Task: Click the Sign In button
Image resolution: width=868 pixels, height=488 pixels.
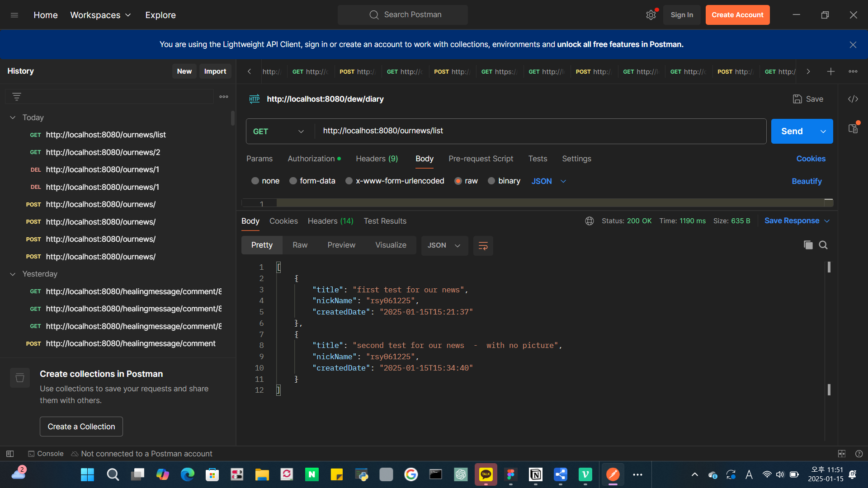Action: tap(682, 15)
